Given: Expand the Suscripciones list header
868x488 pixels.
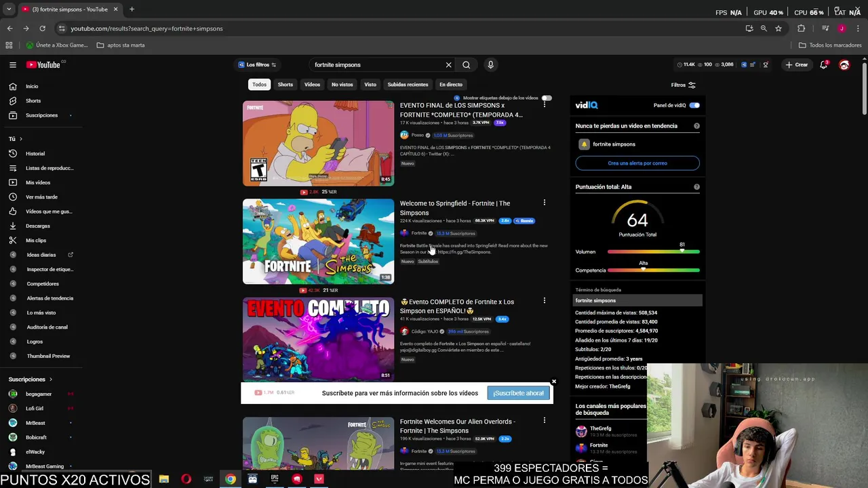Looking at the screenshot, I should [31, 380].
